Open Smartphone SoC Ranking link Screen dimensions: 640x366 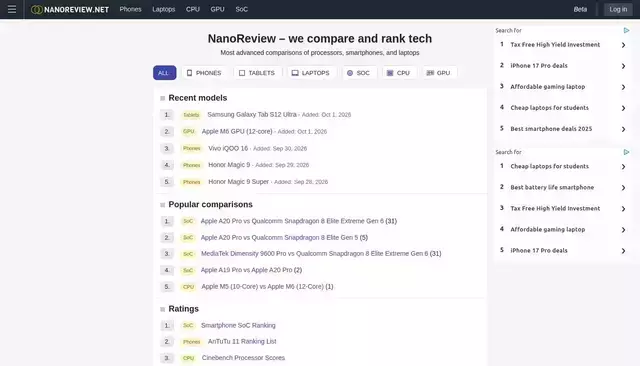tap(238, 325)
